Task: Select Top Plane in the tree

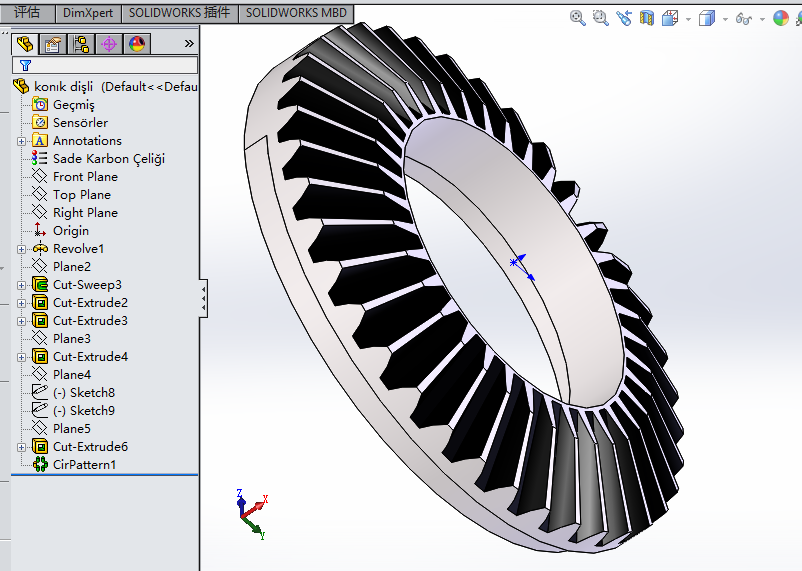Action: pyautogui.click(x=82, y=195)
